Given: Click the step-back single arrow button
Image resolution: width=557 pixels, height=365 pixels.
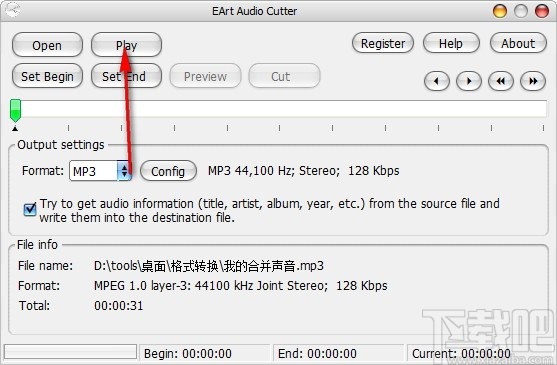Looking at the screenshot, I should pos(437,81).
